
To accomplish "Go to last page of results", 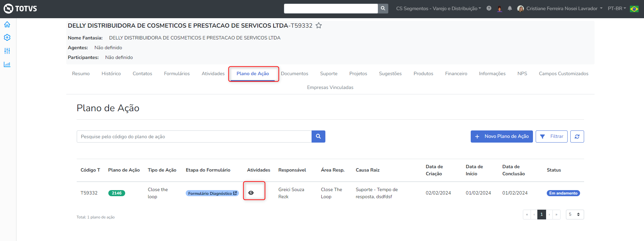I will click(557, 214).
